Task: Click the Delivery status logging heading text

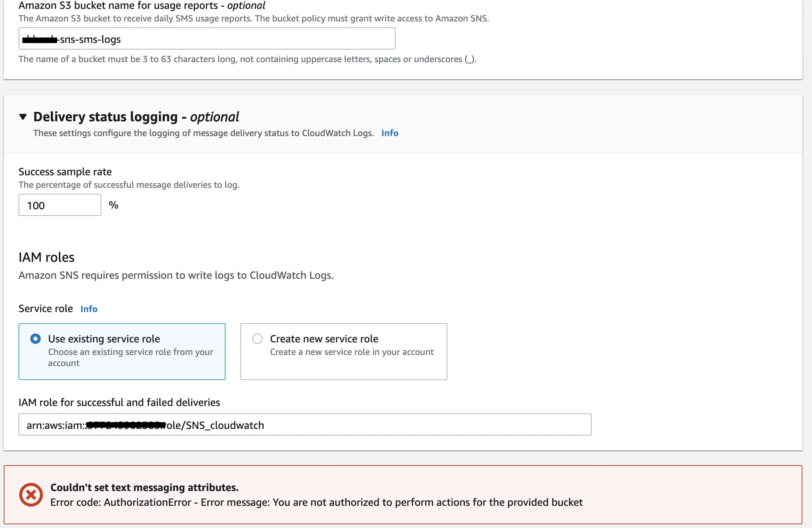Action: [136, 117]
